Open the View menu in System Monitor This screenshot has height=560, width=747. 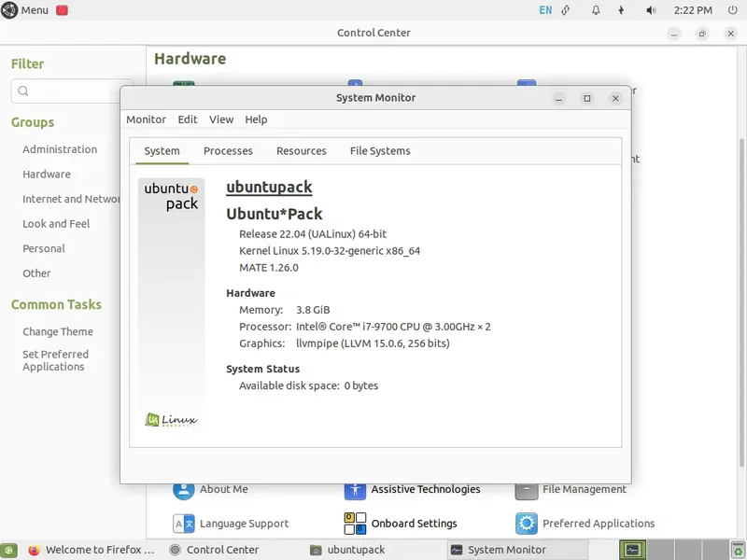coord(221,119)
